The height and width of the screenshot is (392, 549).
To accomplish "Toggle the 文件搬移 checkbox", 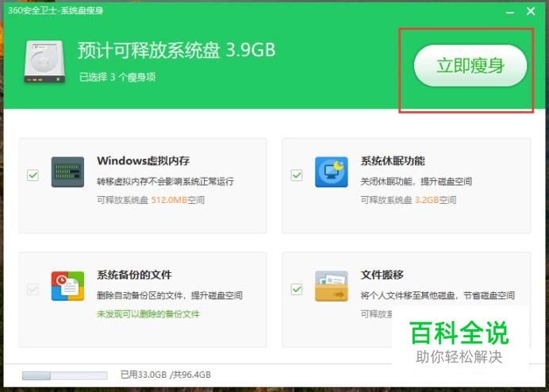I will click(297, 290).
